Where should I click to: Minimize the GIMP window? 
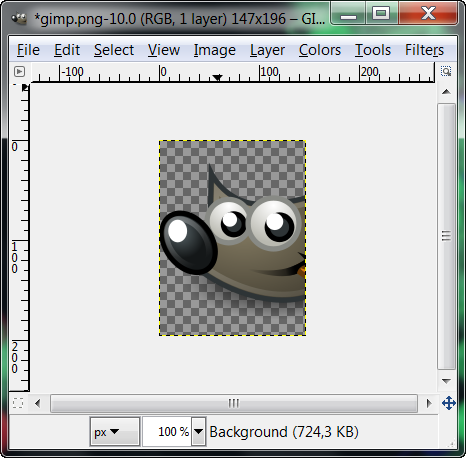(348, 14)
